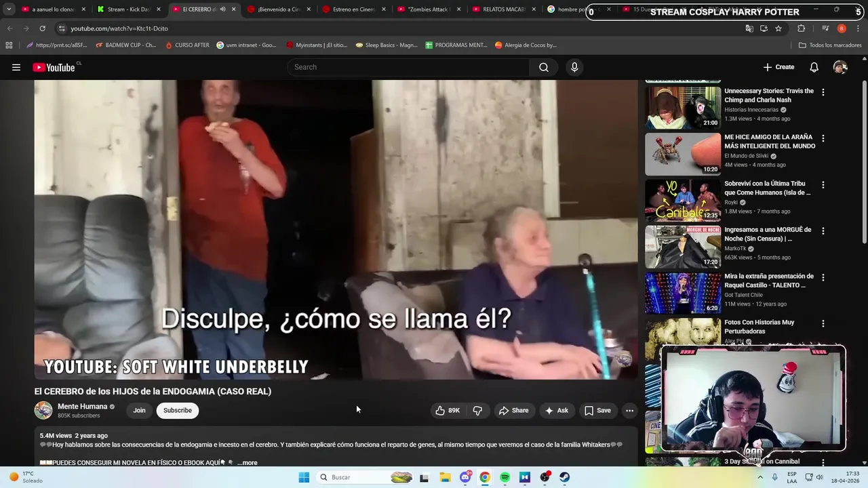Image resolution: width=868 pixels, height=488 pixels.
Task: Open Spotify from the taskbar
Action: 505,477
